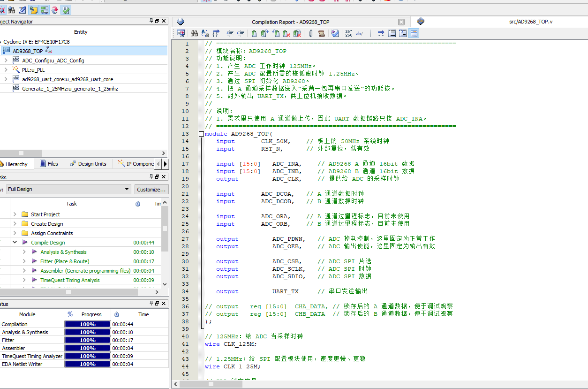588x389 pixels.
Task: Click the EDA Netlist Writer progress bar
Action: [88, 364]
